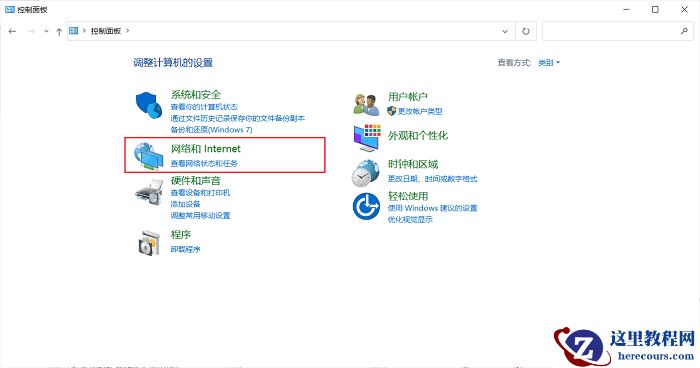The width and height of the screenshot is (700, 368).
Task: Open the recent locations dropdown arrow
Action: (x=46, y=31)
